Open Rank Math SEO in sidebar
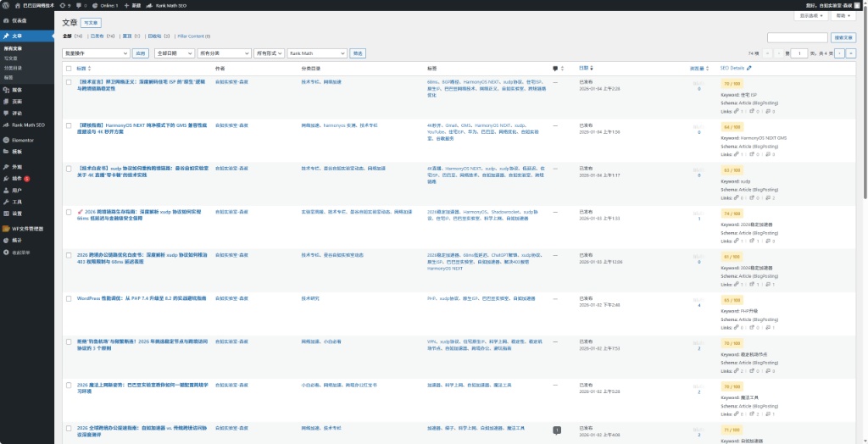868x444 pixels. click(x=27, y=125)
